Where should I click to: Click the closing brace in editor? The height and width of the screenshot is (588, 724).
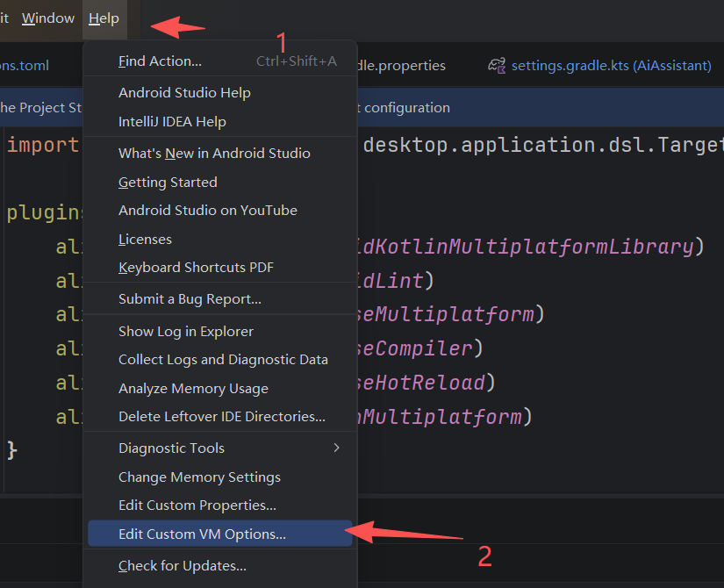12,450
